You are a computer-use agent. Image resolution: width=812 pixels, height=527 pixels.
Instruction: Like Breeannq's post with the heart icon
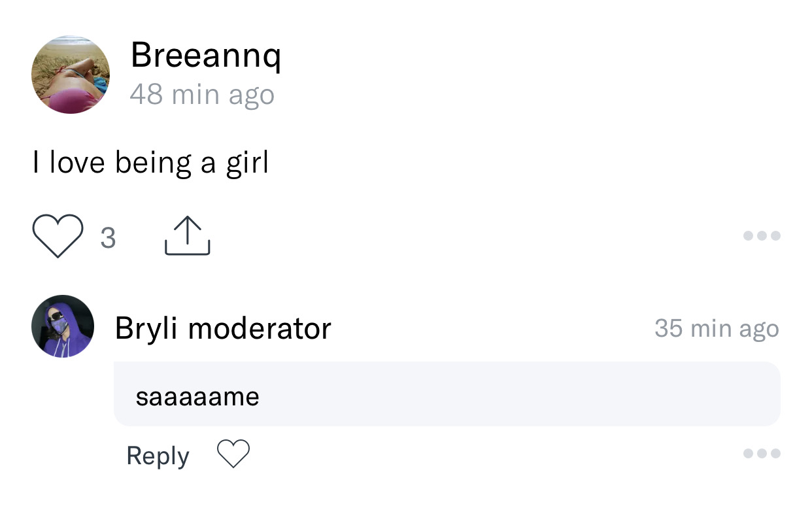58,236
